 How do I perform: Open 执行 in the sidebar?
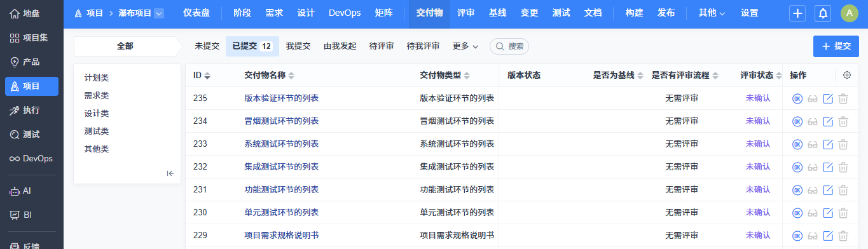pyautogui.click(x=32, y=110)
